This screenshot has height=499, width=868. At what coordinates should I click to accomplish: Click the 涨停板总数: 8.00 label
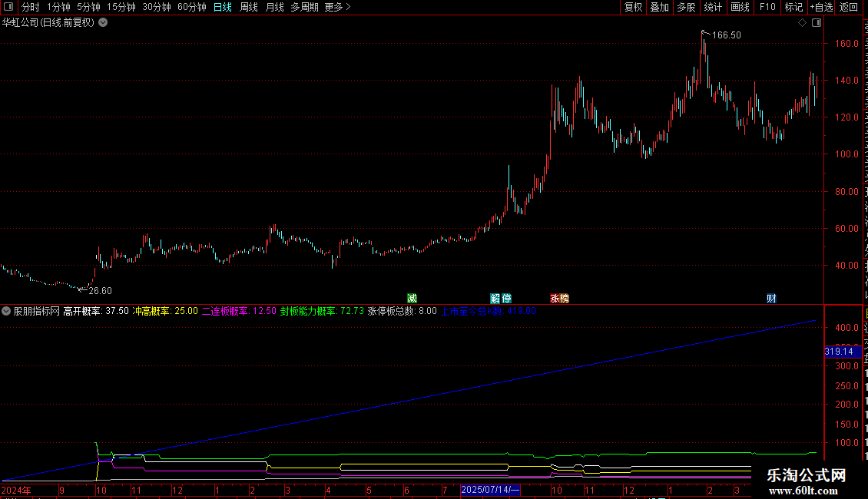pos(403,311)
